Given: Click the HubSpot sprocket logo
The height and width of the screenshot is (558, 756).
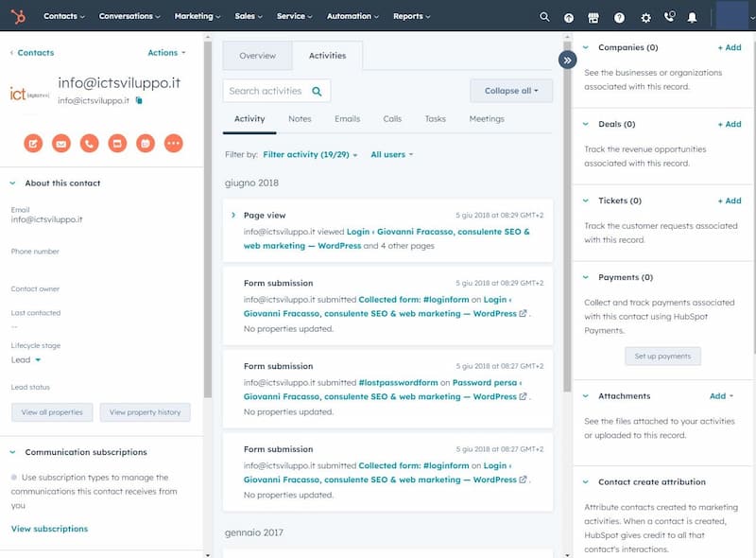Looking at the screenshot, I should [18, 16].
